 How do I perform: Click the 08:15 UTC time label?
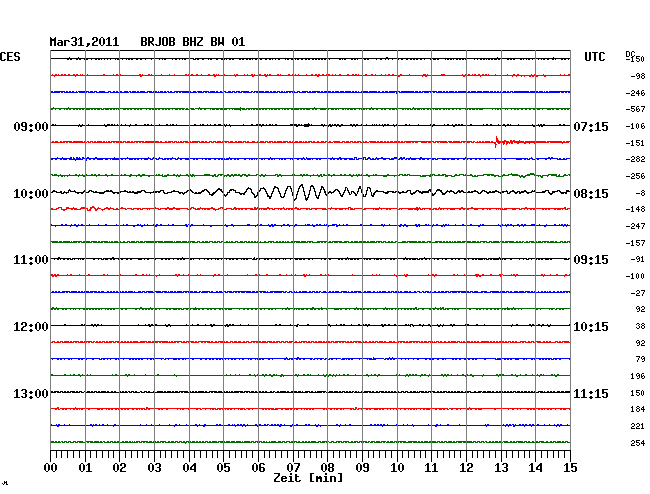[591, 194]
